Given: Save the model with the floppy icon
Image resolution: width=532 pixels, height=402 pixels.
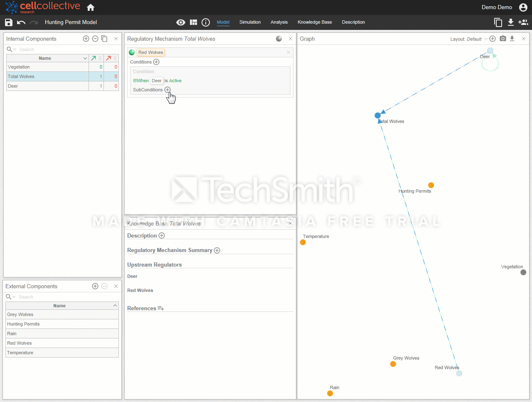Looking at the screenshot, I should [x=9, y=22].
